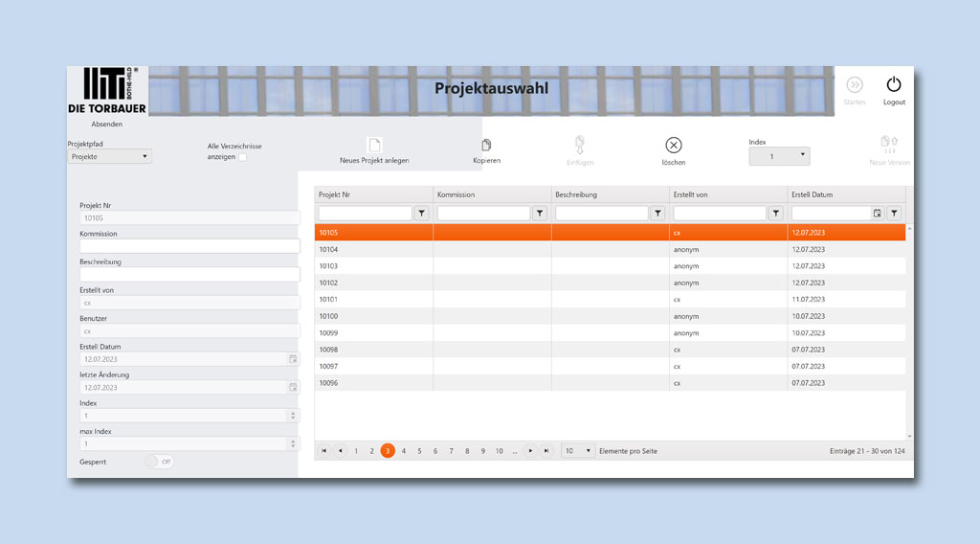Click the Kommission input field
Image resolution: width=980 pixels, height=544 pixels.
coord(189,246)
